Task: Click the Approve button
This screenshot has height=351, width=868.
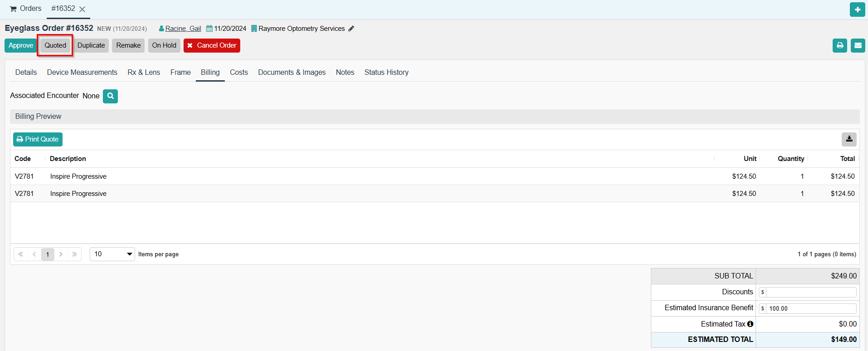Action: pos(21,45)
